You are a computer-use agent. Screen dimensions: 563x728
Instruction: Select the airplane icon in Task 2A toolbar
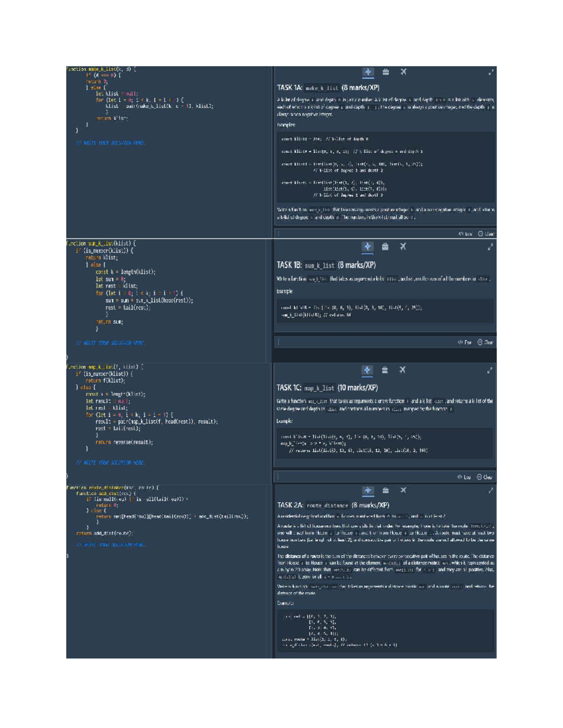403,491
